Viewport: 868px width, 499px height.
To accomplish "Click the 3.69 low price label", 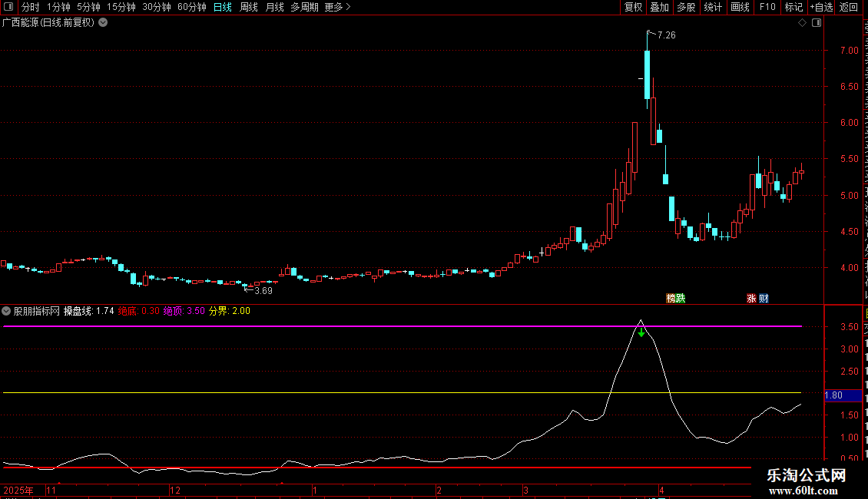I will pyautogui.click(x=263, y=291).
